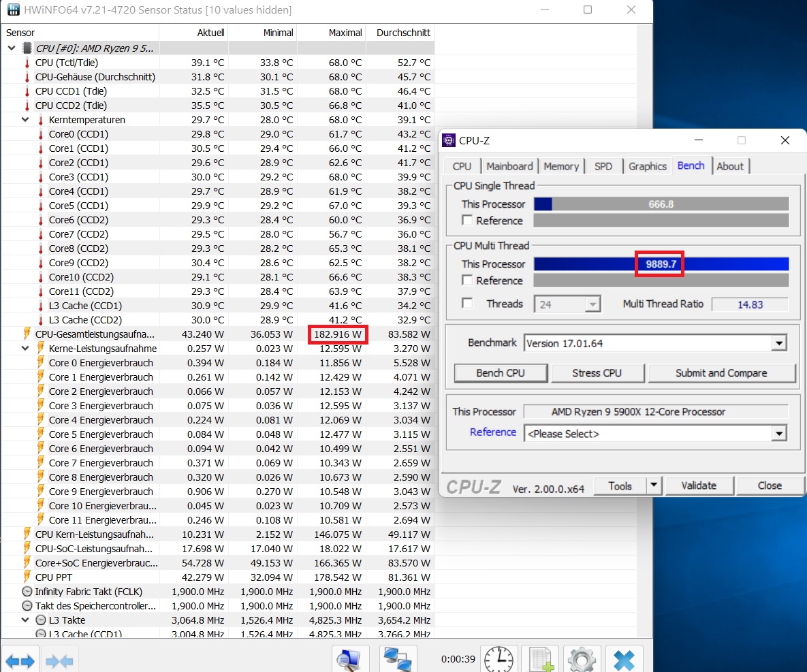
Task: Click the collapse-columns arrows icon in HWiNFO
Action: click(59, 660)
